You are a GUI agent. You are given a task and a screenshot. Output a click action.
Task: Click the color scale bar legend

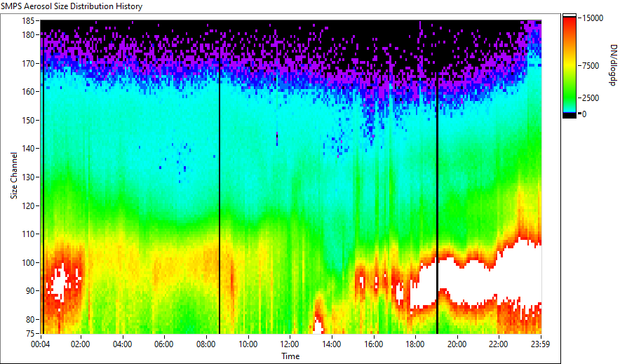tap(570, 66)
